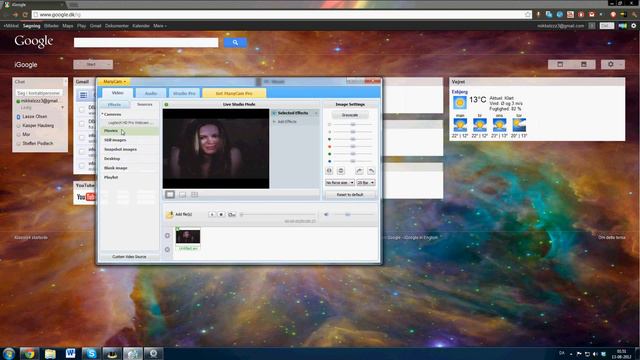This screenshot has width=640, height=360.
Task: Click Add Effects in effects panel
Action: pyautogui.click(x=287, y=122)
